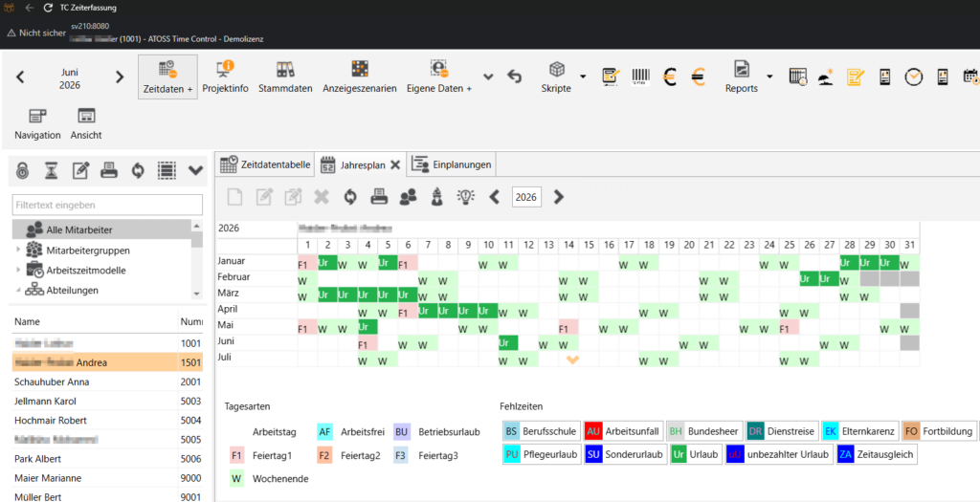Click the printer icon in employee panel

[x=109, y=170]
